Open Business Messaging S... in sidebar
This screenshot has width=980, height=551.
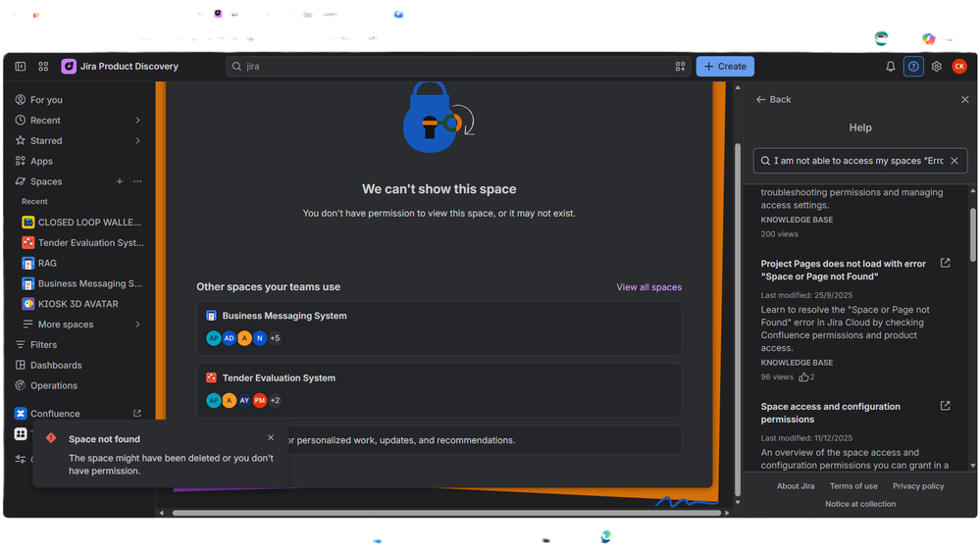[x=81, y=283]
